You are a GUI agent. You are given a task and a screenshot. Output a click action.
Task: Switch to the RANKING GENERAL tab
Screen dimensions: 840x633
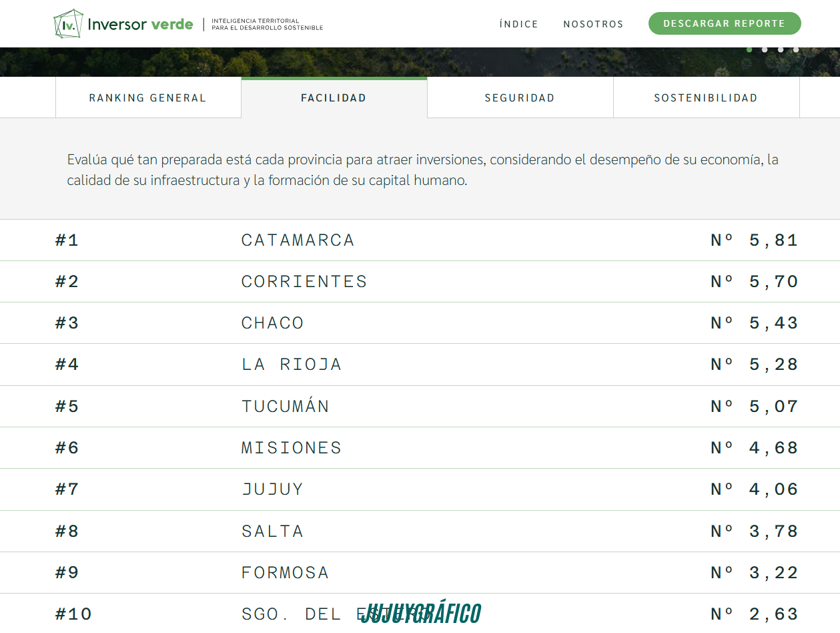coord(148,97)
